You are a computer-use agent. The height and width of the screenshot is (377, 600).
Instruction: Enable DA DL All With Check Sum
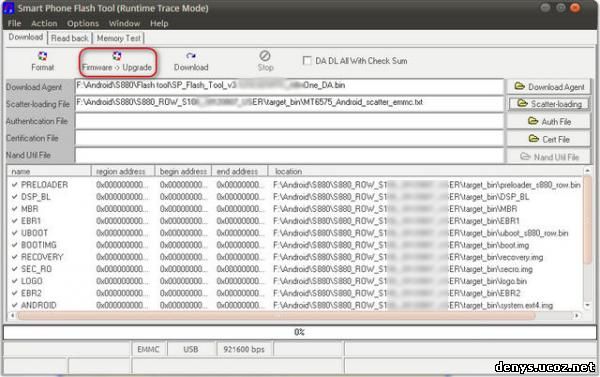click(x=307, y=60)
